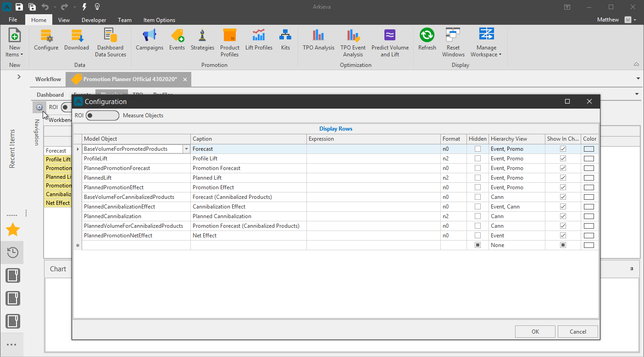Switch to the Team ribbon tab
This screenshot has height=357, width=644.
[x=125, y=20]
